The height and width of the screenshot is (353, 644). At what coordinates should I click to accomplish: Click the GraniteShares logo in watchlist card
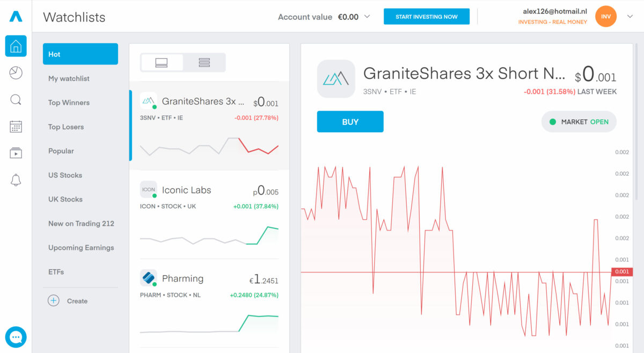pos(149,100)
